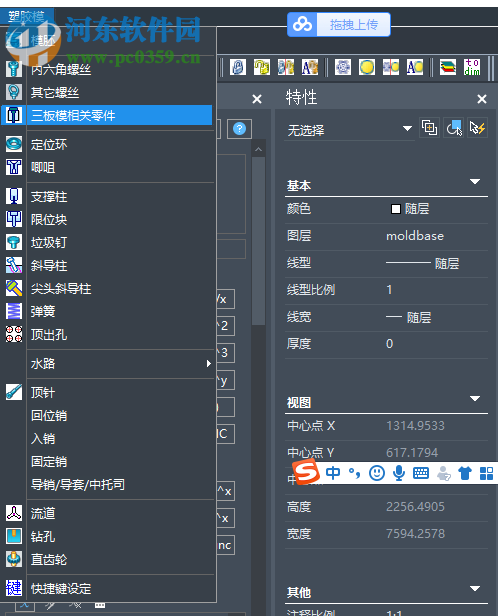Select 回位销 from the menu
The width and height of the screenshot is (498, 616).
pos(49,415)
